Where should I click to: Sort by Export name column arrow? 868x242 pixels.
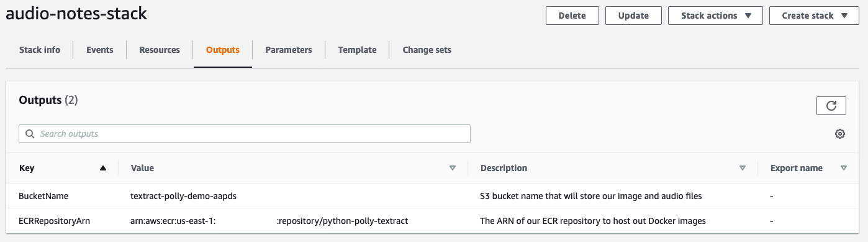point(843,168)
